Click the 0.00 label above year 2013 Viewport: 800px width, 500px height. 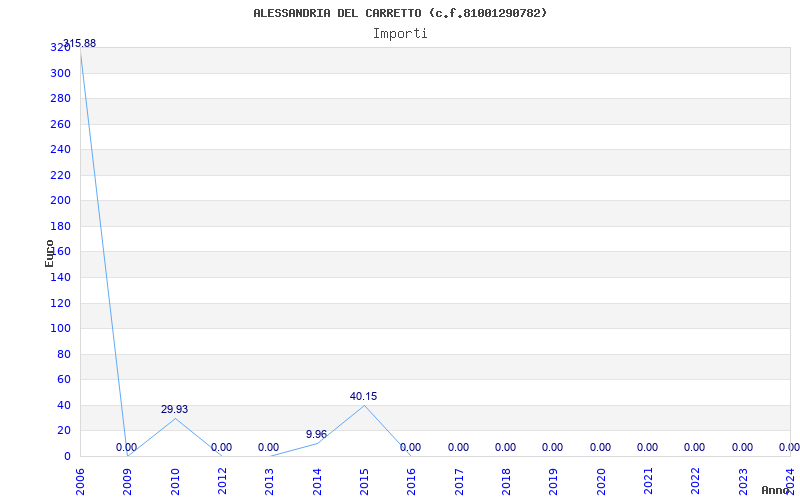coord(268,447)
